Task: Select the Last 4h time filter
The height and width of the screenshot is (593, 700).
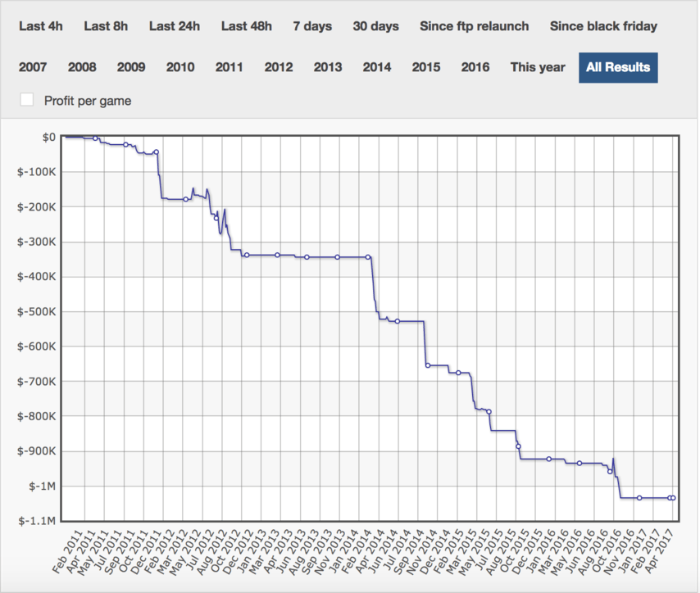Action: [41, 26]
